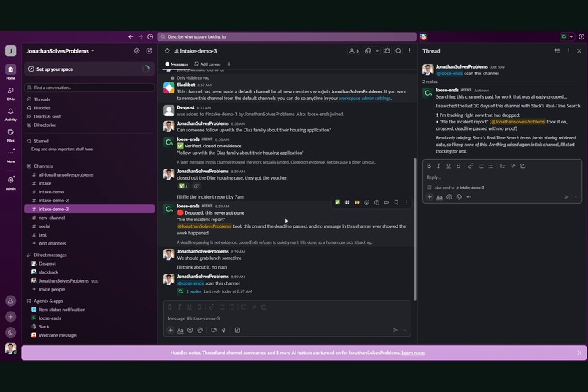
Task: Click the workspace settings gear icon
Action: click(x=137, y=50)
